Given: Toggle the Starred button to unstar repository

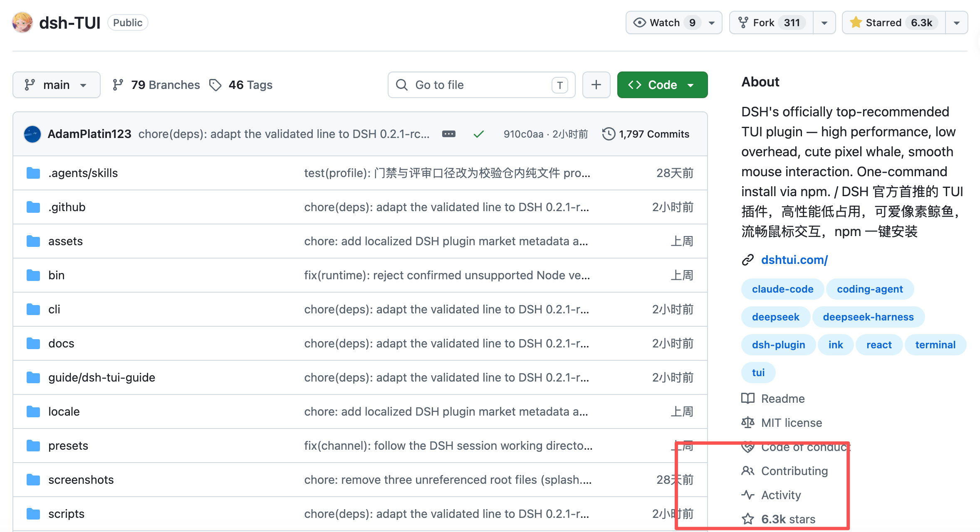Looking at the screenshot, I should coord(893,22).
